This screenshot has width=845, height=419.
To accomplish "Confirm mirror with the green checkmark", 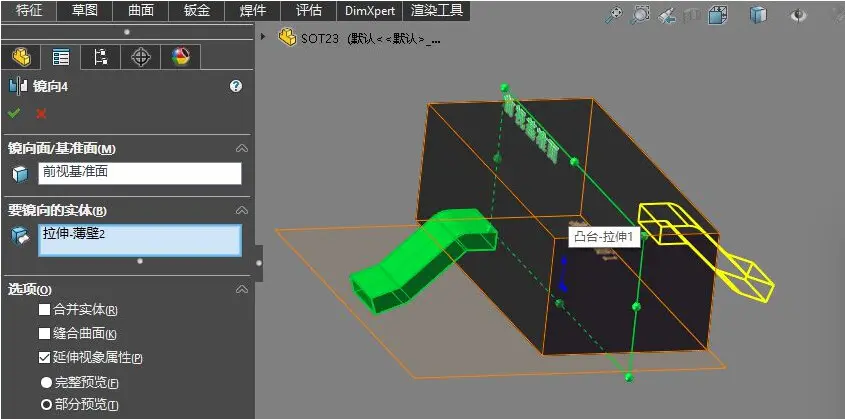I will click(15, 113).
